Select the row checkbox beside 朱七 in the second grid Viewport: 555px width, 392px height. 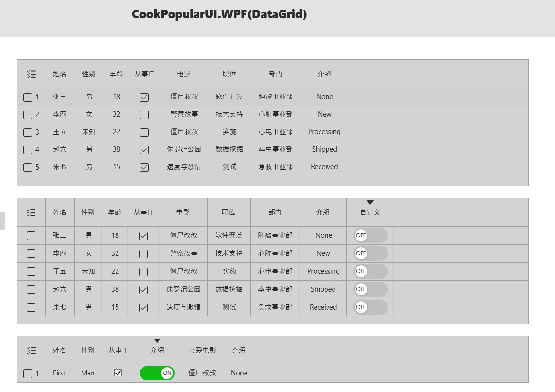pos(31,307)
